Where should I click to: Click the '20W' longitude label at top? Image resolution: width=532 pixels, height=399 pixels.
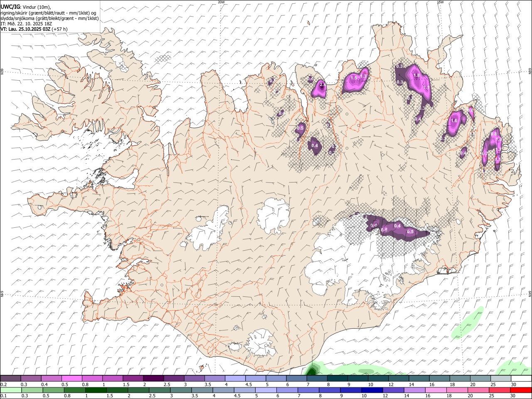tap(221, 2)
